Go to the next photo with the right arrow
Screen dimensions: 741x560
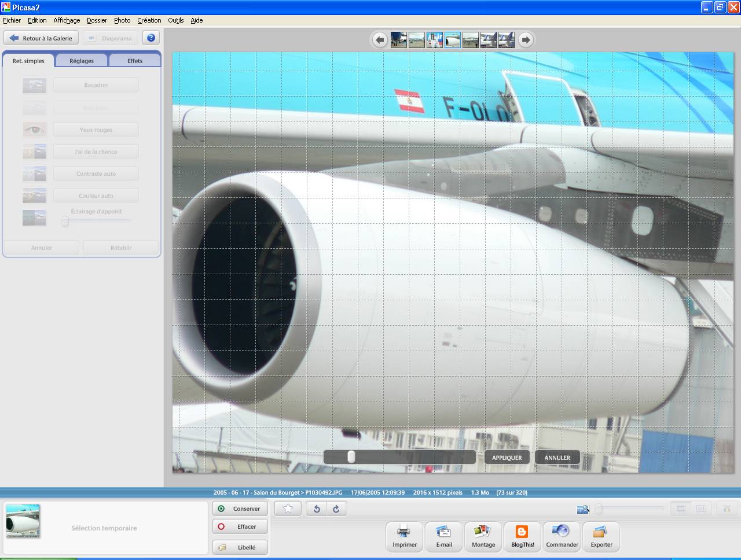coord(525,40)
